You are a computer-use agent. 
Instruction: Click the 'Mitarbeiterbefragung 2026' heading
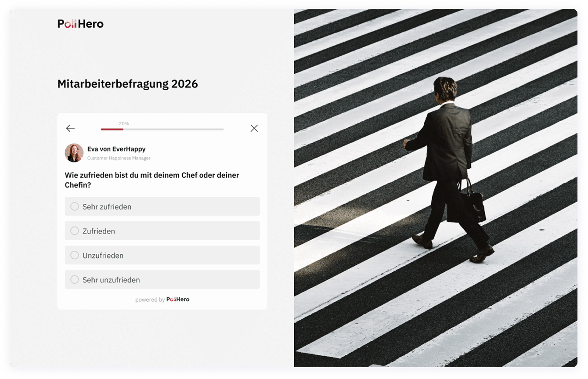click(x=127, y=84)
